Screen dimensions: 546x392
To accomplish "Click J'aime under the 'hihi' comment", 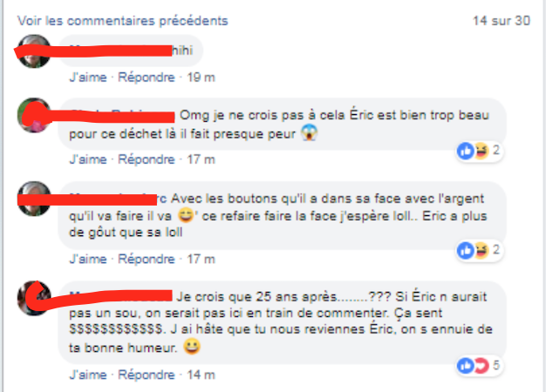I will coord(88,78).
